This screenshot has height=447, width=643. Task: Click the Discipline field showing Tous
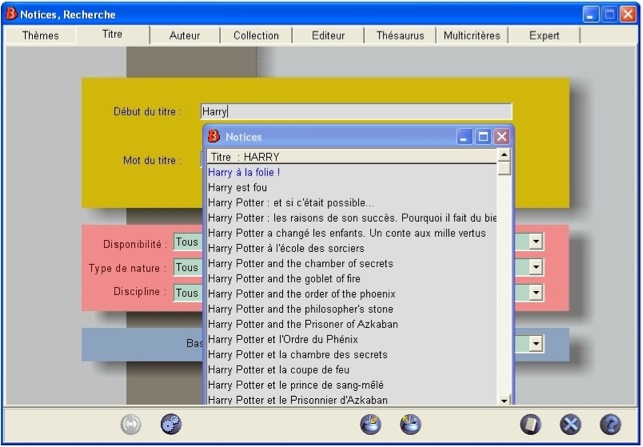point(188,293)
